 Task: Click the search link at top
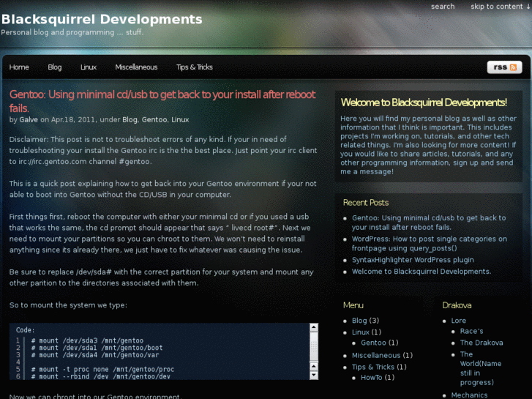point(443,7)
